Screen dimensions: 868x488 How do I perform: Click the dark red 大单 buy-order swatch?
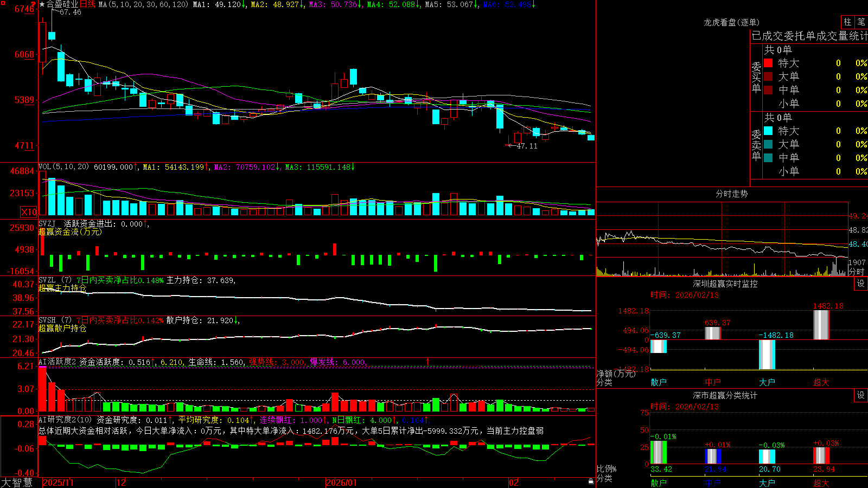click(768, 76)
